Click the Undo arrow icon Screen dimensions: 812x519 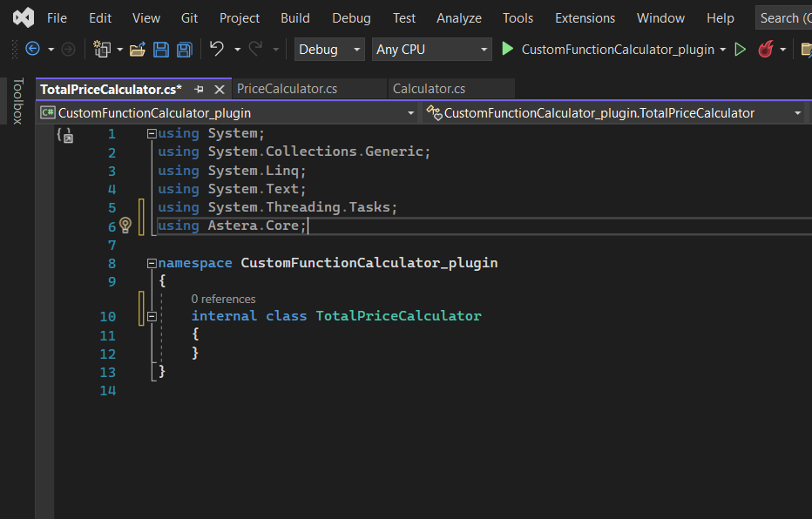[x=217, y=50]
